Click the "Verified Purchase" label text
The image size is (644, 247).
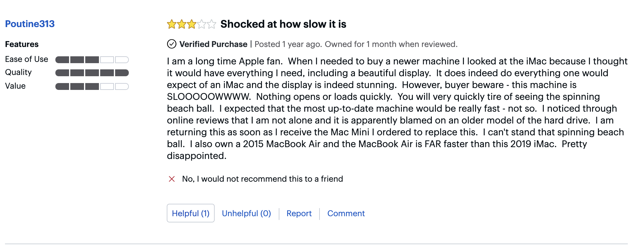213,44
